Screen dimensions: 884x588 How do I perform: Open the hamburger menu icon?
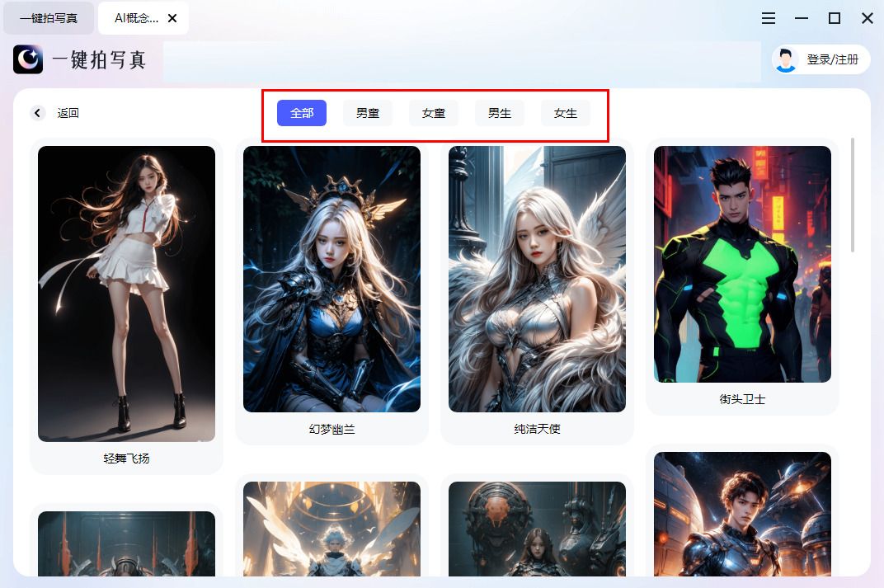768,18
